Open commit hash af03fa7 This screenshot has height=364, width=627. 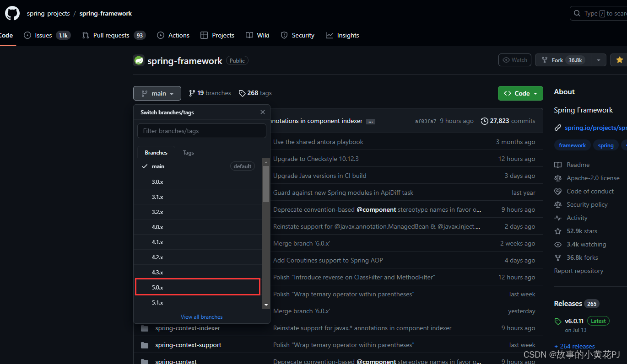[426, 121]
